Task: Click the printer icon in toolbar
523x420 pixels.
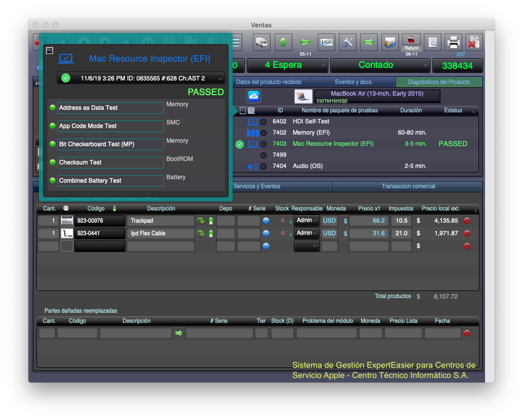Action: tap(454, 43)
